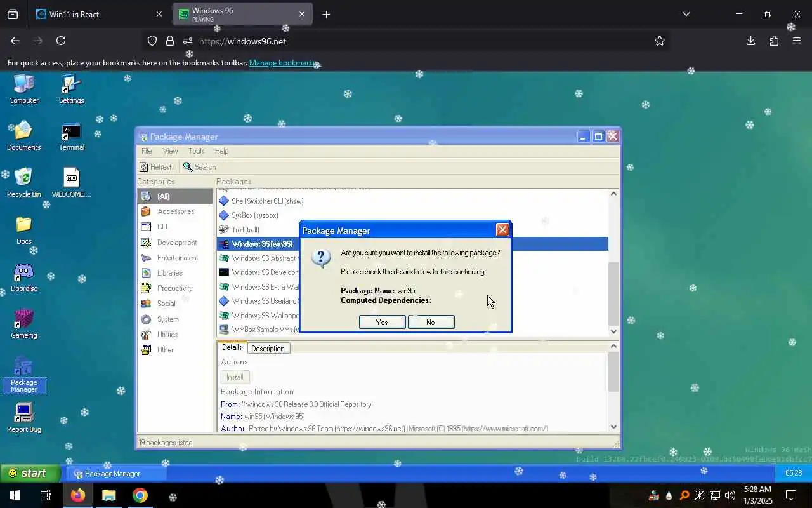Open the browser application menu

point(797,41)
